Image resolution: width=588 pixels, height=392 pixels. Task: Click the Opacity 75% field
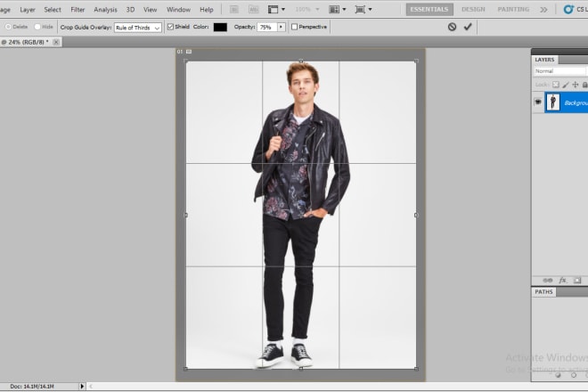click(x=267, y=27)
